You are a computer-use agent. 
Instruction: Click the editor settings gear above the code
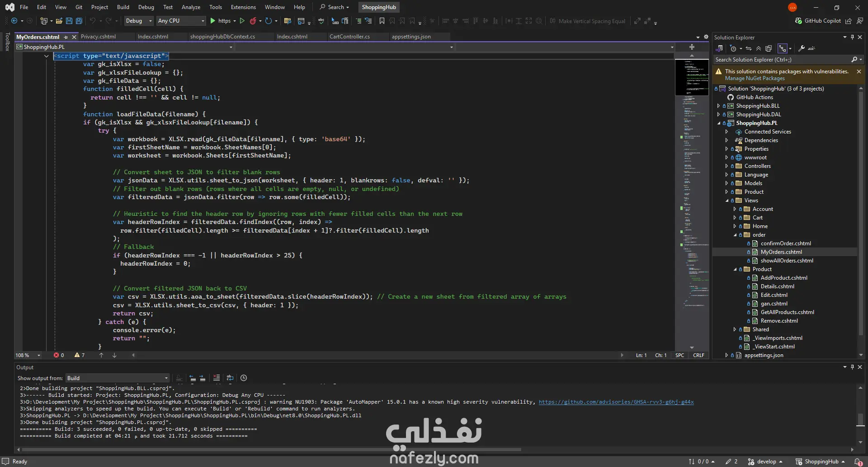tap(706, 37)
